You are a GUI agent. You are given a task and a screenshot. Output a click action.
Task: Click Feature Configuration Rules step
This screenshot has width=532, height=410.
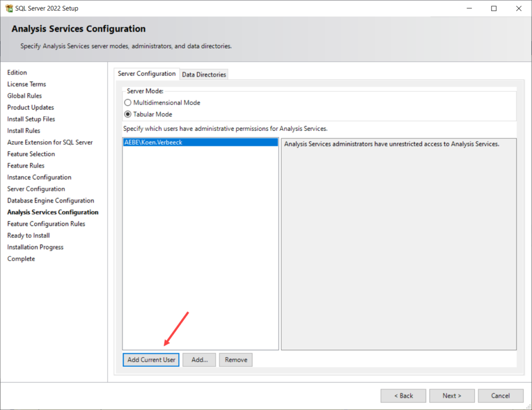(46, 224)
